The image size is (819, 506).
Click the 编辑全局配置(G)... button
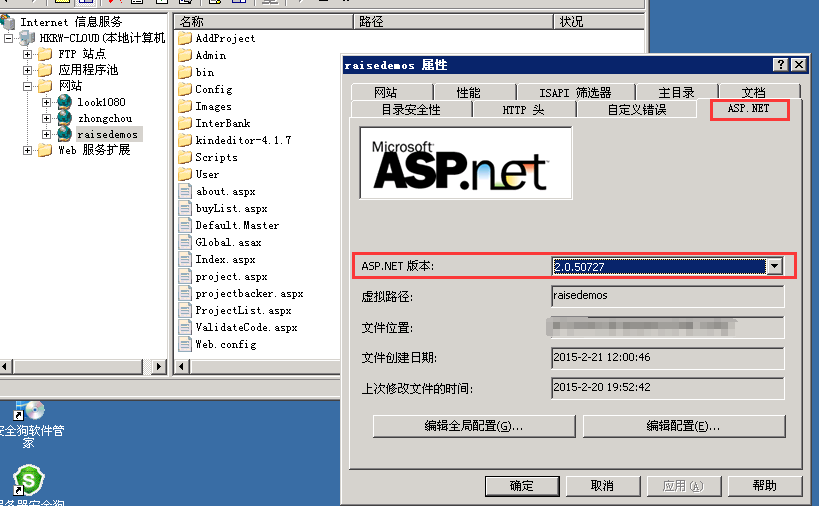pyautogui.click(x=474, y=426)
